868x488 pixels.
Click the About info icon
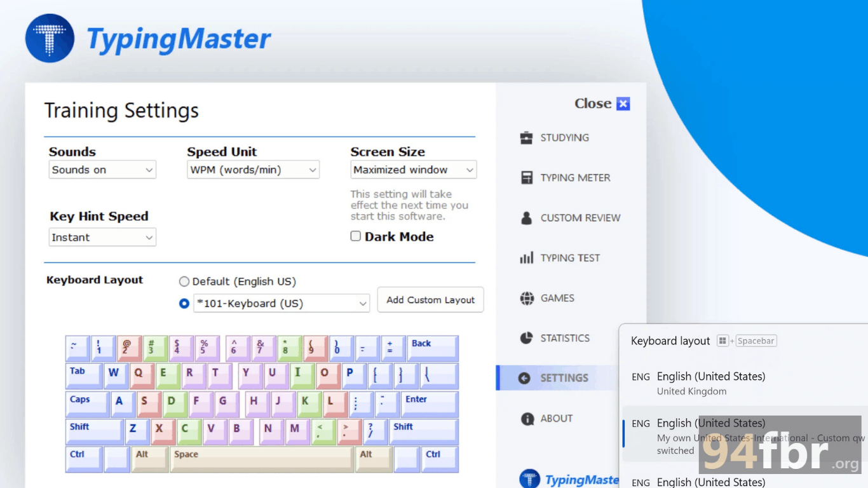(527, 419)
